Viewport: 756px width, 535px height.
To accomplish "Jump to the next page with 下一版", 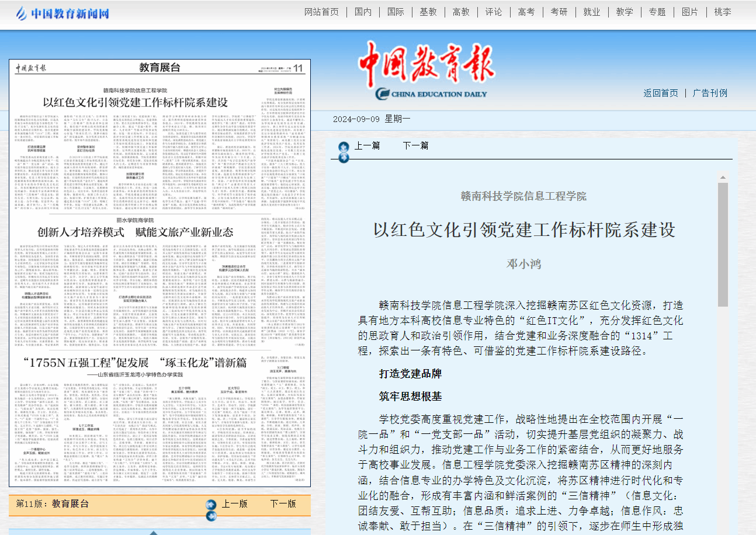I will point(283,503).
